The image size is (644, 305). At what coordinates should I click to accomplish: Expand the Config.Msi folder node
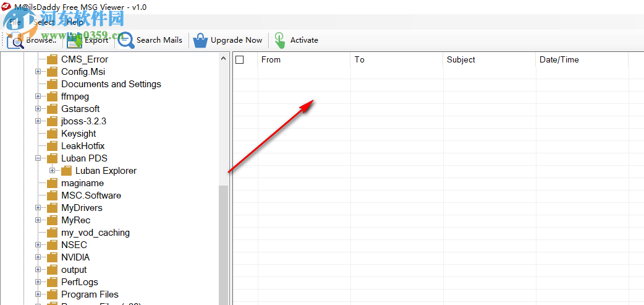38,72
